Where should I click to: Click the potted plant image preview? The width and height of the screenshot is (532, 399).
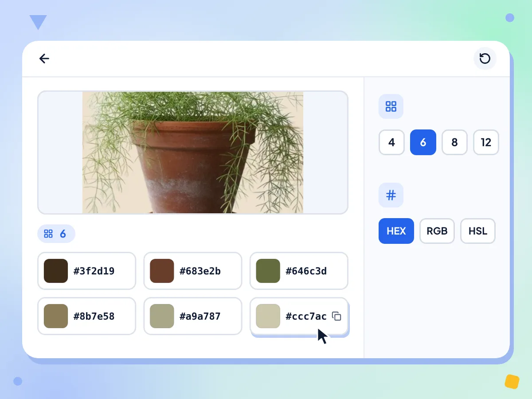coord(193,153)
